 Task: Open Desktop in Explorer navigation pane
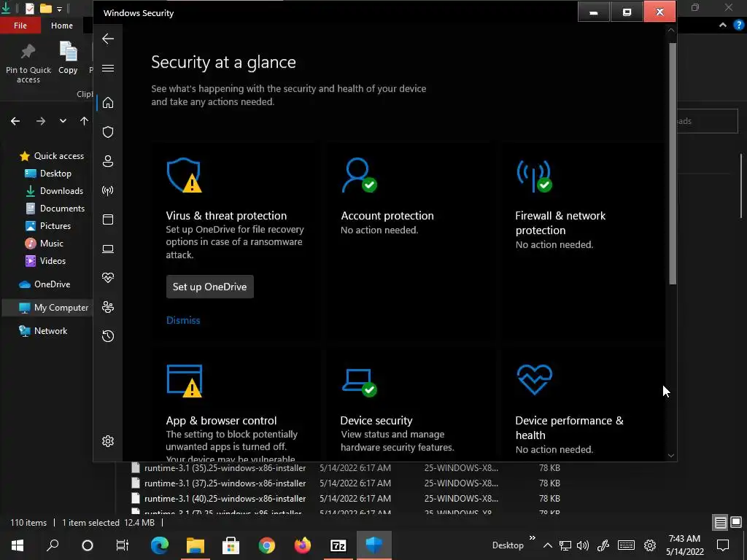pos(47,174)
